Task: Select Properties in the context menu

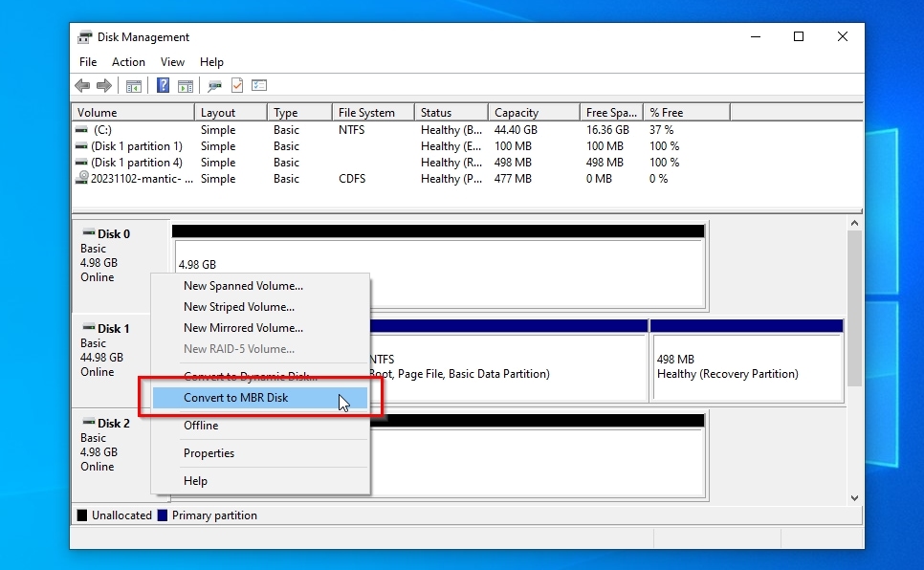Action: pos(209,453)
